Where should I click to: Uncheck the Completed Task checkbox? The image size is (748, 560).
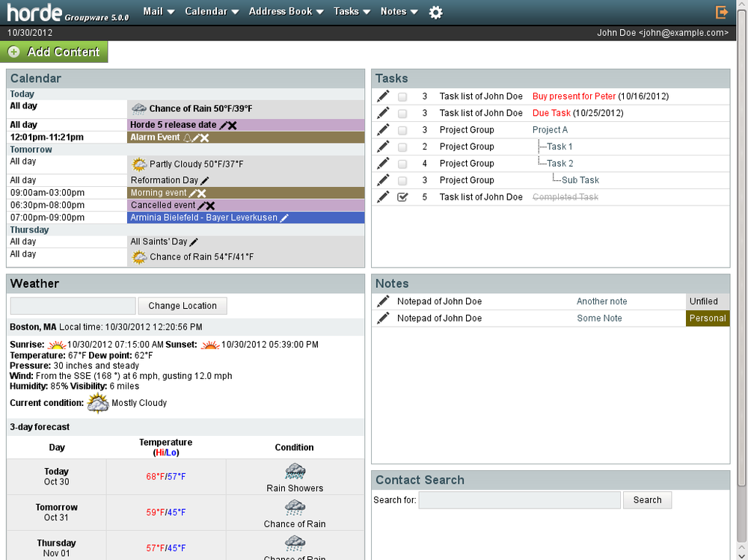click(x=402, y=197)
